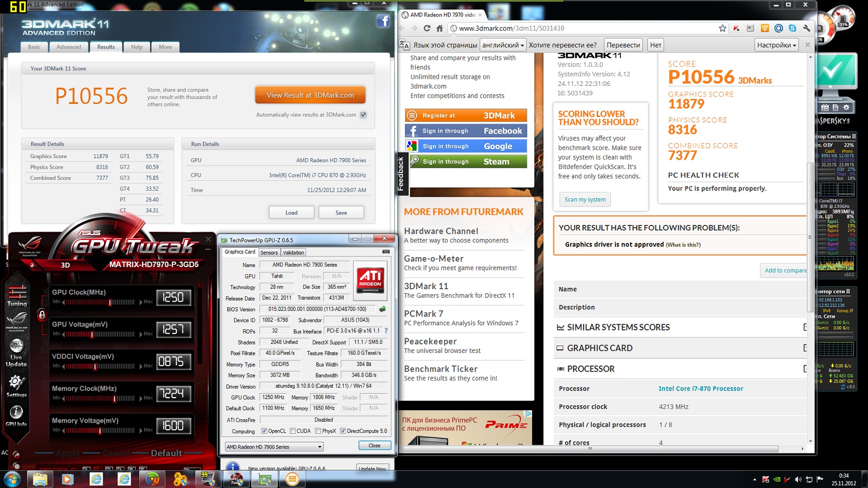This screenshot has height=488, width=868.
Task: Open the browser wrench menu
Action: point(806,28)
